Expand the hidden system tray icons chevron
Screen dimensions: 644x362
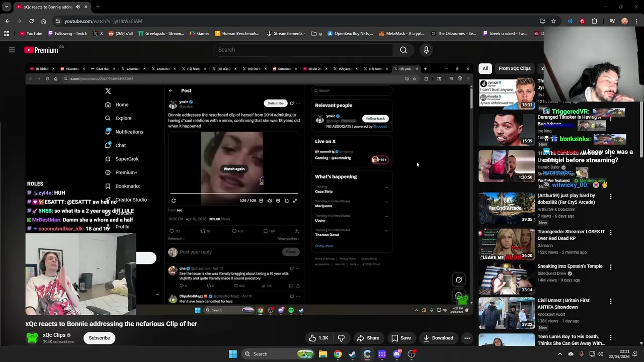pos(560,354)
